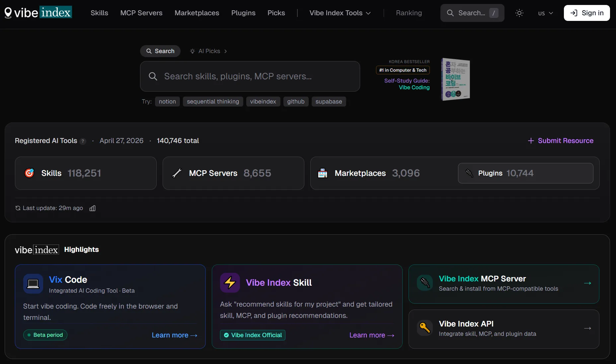Click the magnifier icon in main search
Viewport: 616px width, 364px height.
click(153, 76)
